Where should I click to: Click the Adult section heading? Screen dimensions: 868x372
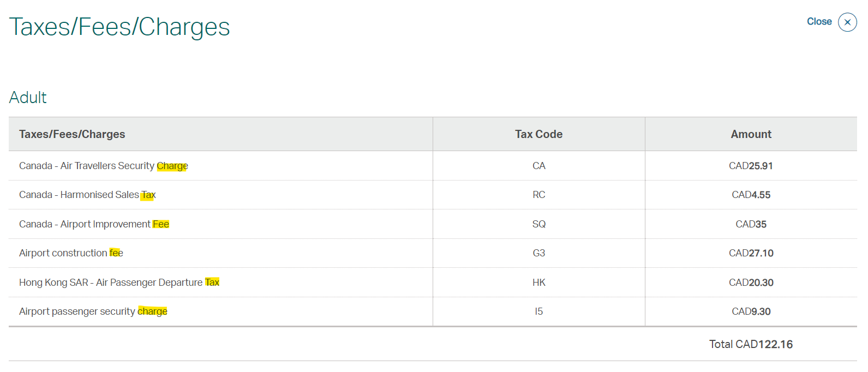[x=28, y=98]
